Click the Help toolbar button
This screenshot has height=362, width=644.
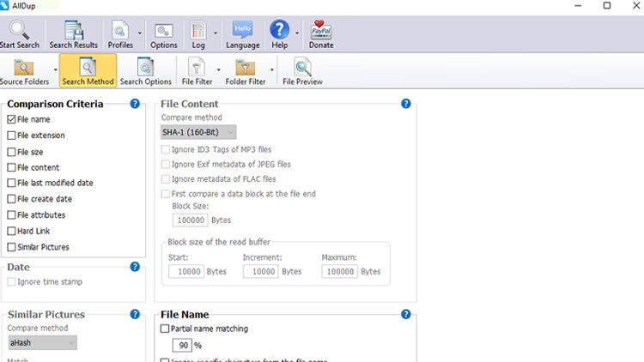pyautogui.click(x=279, y=33)
